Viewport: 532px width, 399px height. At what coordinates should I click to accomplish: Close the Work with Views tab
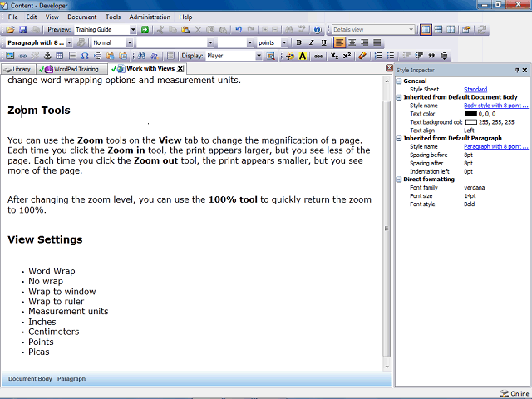pyautogui.click(x=180, y=69)
